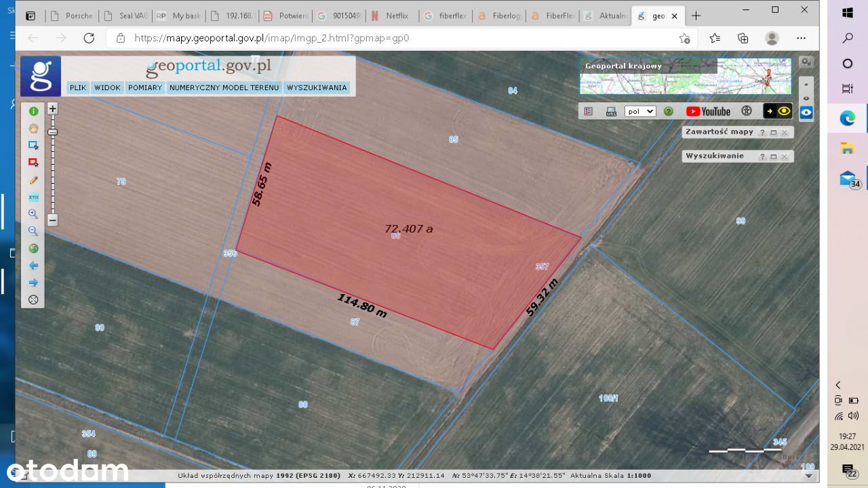
Task: Click the magnifier zoom-out tool
Action: 33,231
